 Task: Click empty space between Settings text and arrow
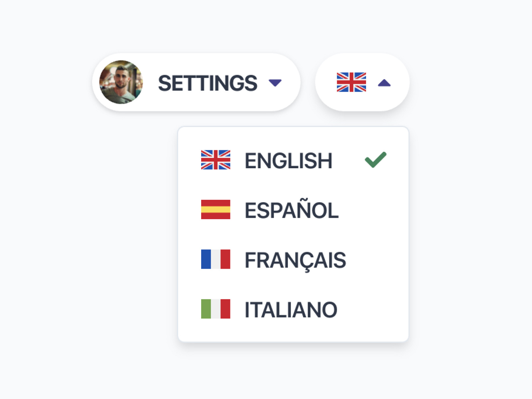[x=263, y=83]
